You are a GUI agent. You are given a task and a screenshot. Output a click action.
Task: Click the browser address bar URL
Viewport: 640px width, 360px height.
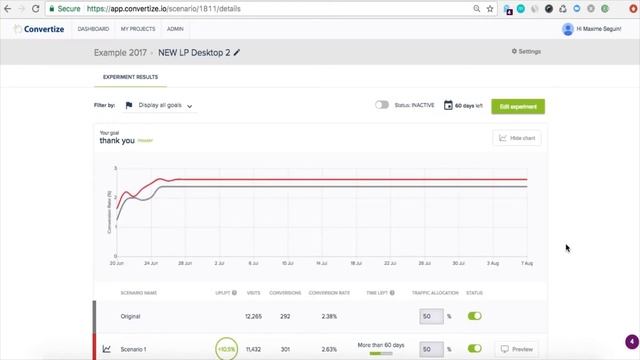coord(163,9)
